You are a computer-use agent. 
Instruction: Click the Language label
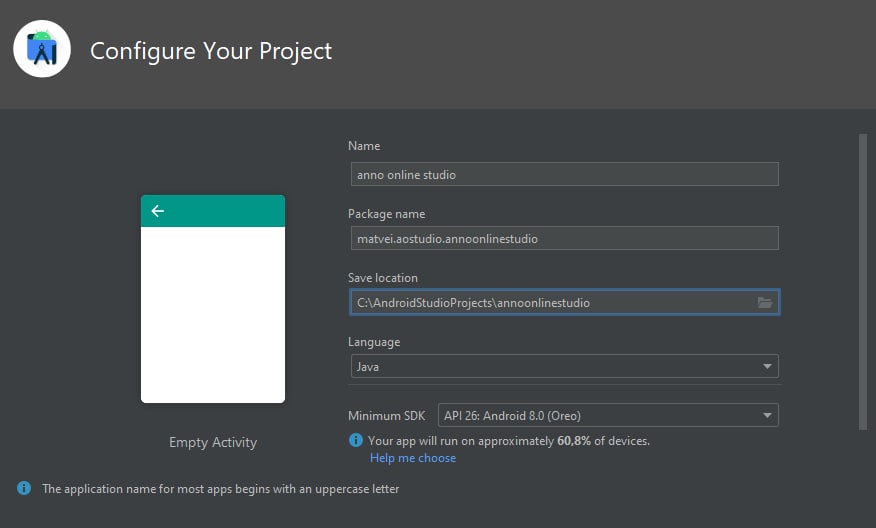click(374, 342)
